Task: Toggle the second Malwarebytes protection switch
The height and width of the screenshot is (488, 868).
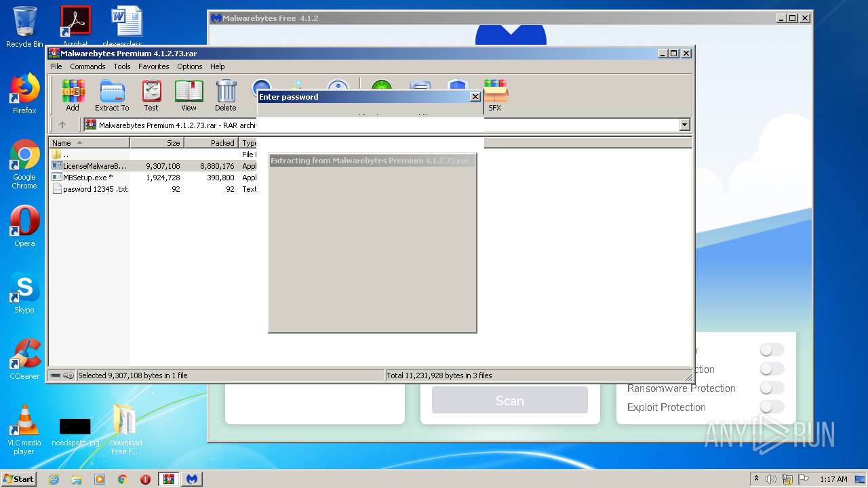Action: click(772, 369)
